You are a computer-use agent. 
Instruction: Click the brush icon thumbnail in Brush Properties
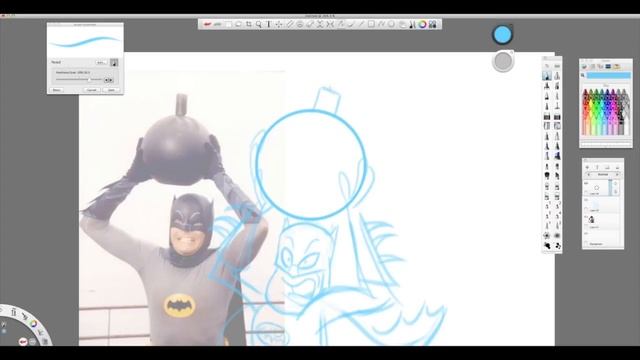point(114,62)
